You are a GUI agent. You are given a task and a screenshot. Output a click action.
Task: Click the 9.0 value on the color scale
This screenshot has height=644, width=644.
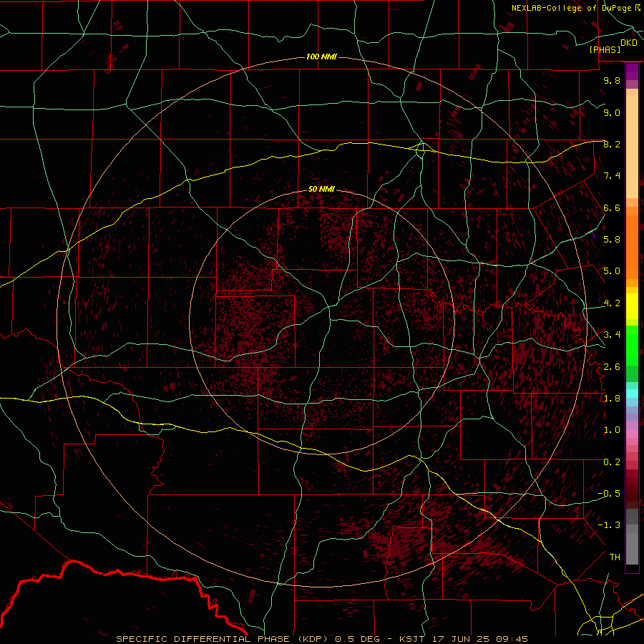612,112
